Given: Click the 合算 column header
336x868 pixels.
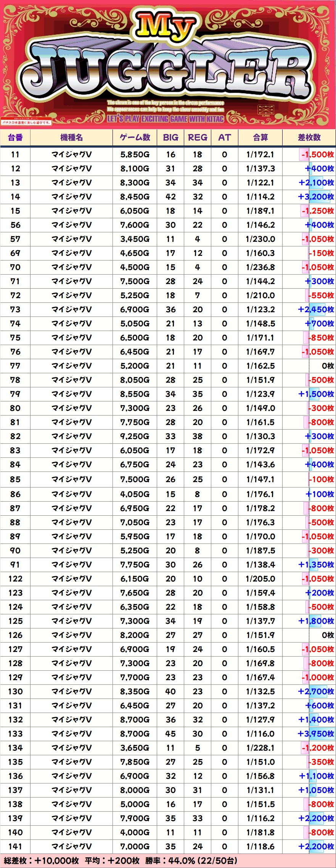Looking at the screenshot, I should click(260, 137).
